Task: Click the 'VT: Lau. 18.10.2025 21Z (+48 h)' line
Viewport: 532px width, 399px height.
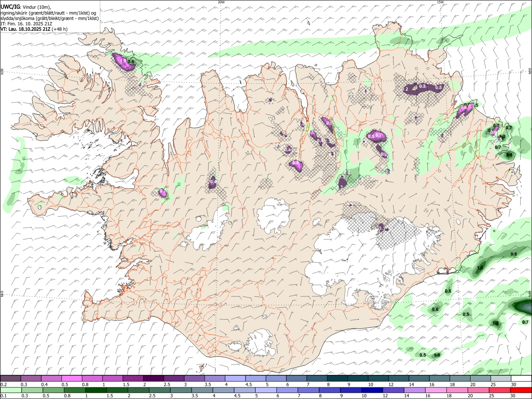Action: [34, 29]
